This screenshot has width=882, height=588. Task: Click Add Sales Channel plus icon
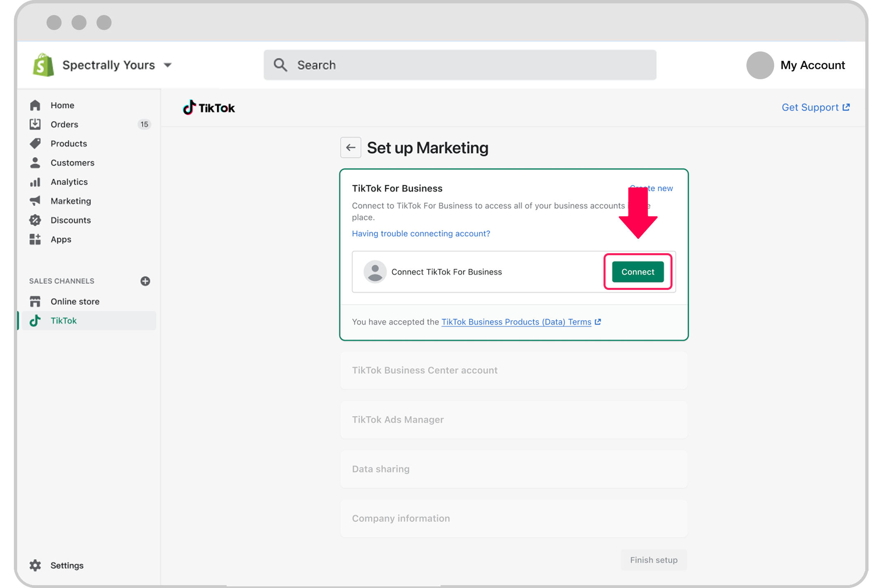point(145,281)
